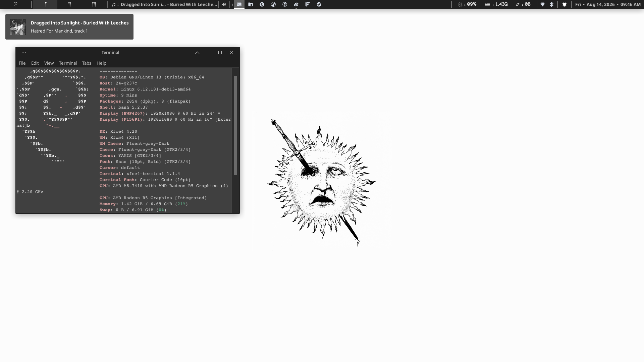Open the View menu in Terminal

tap(49, 63)
